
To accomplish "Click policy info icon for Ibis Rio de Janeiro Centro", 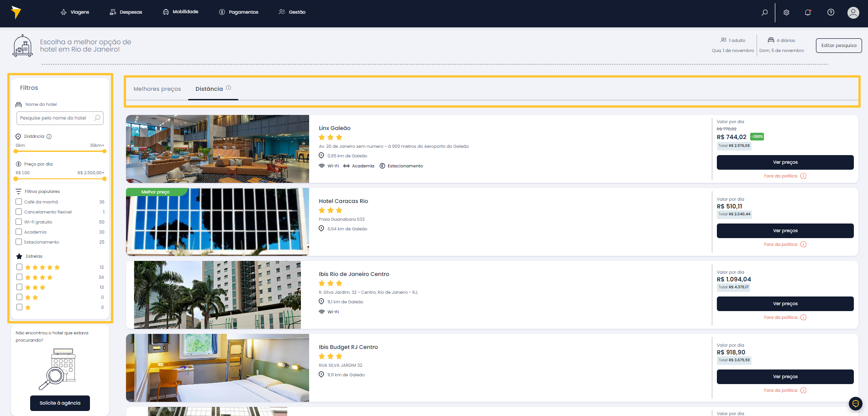I will [x=803, y=317].
